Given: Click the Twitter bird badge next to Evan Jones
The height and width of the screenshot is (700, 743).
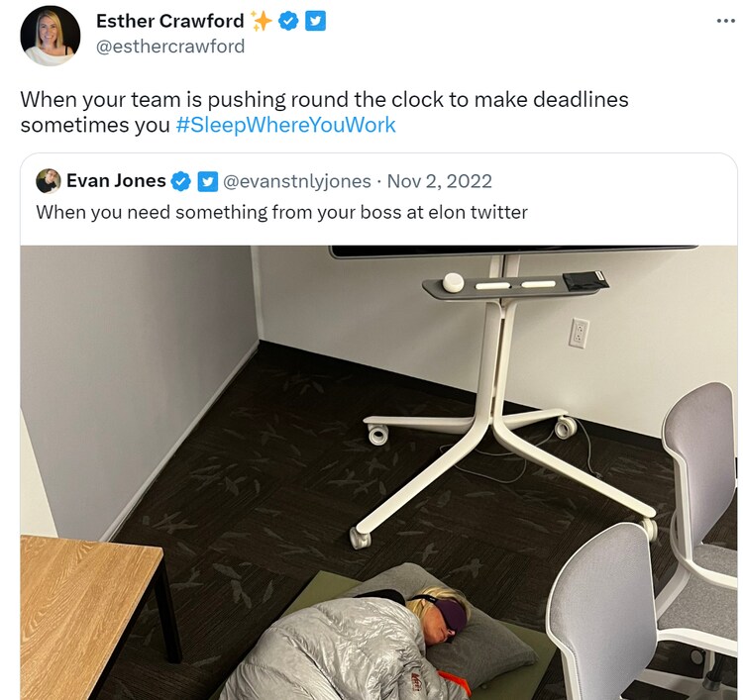Looking at the screenshot, I should 208,181.
